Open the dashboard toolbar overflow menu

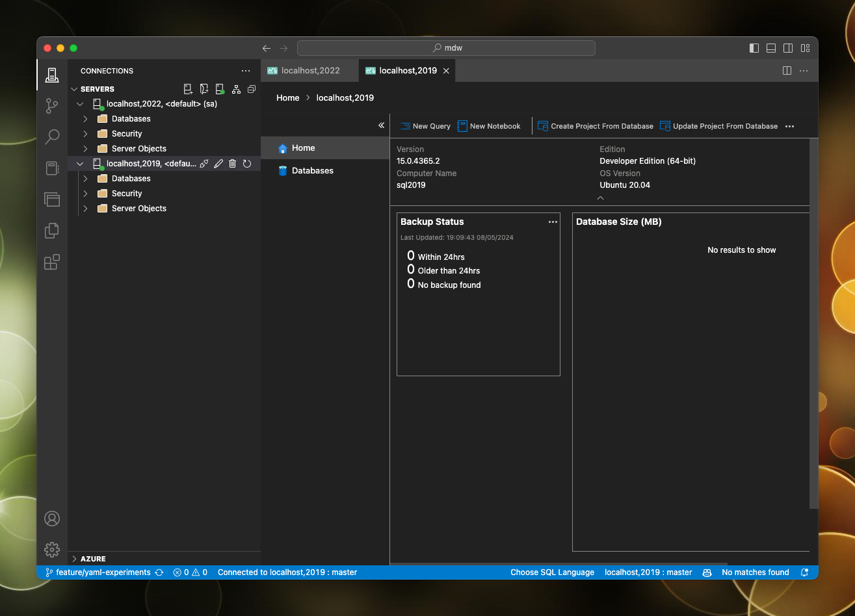click(790, 126)
